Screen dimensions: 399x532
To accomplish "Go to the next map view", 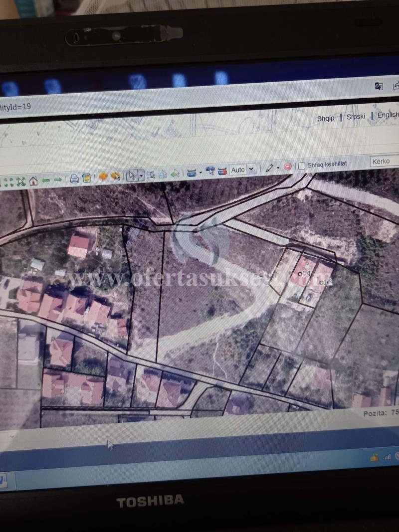I will tap(58, 179).
